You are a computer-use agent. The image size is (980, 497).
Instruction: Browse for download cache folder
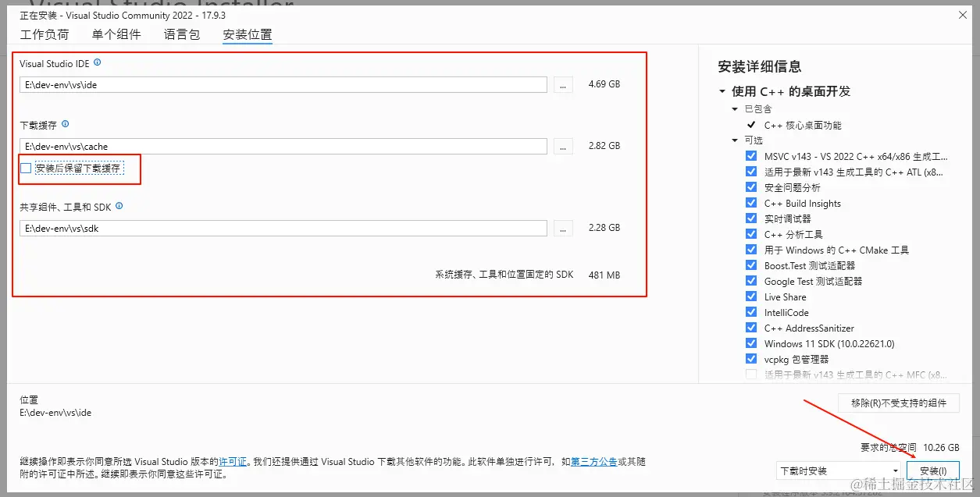tap(563, 147)
